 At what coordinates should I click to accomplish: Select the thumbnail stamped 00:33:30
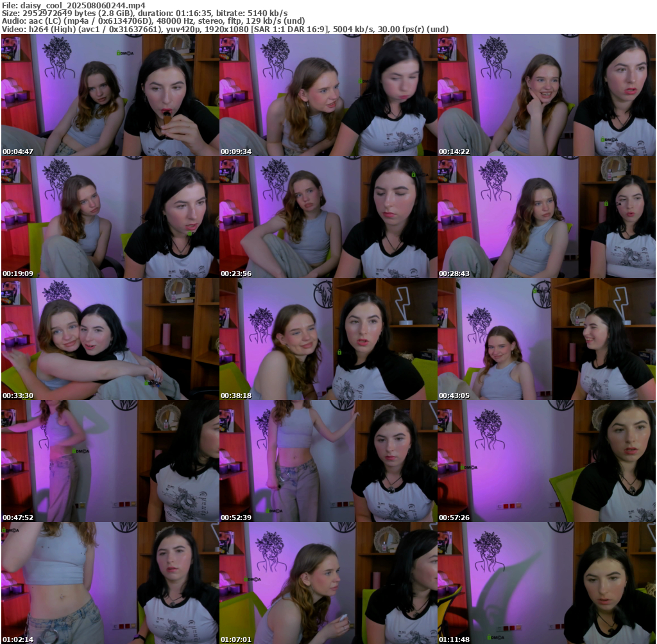(x=110, y=339)
